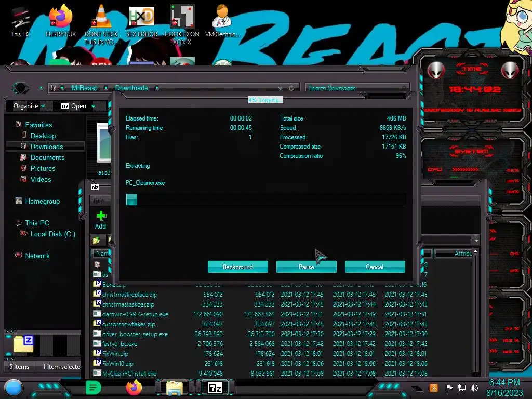Select Downloads in the navigation pane
The height and width of the screenshot is (399, 532).
(x=46, y=147)
